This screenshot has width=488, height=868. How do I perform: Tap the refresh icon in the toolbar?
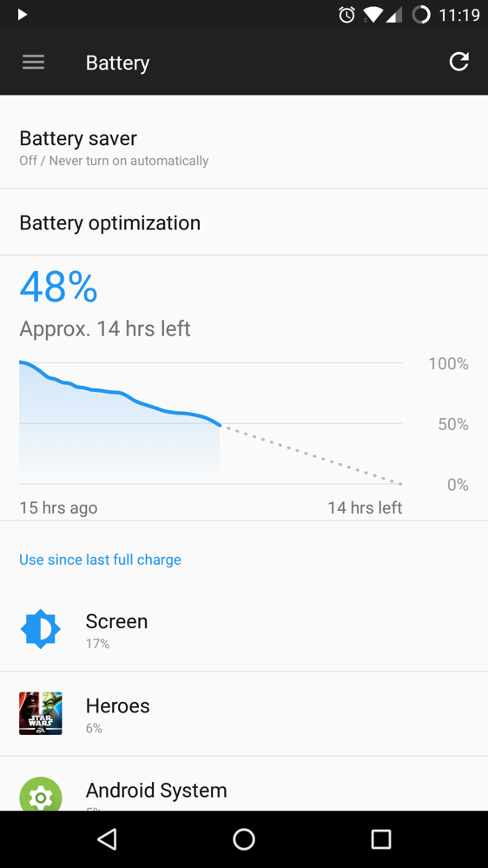tap(458, 62)
